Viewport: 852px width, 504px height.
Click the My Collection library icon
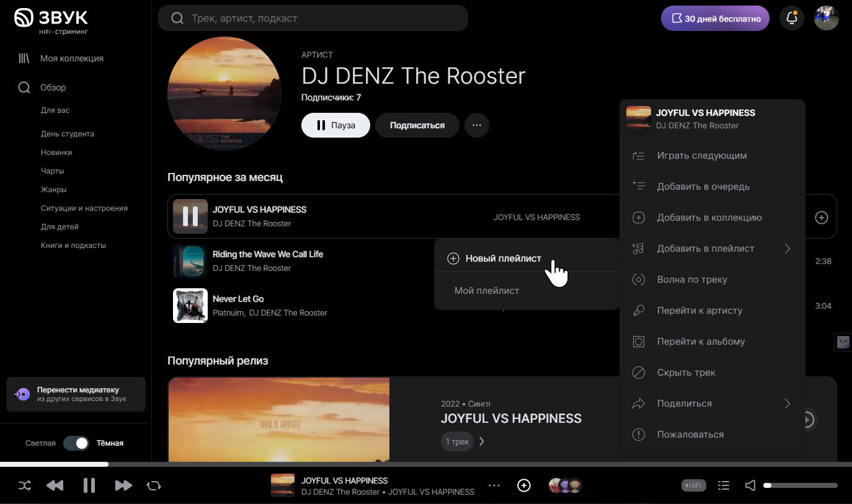point(24,58)
